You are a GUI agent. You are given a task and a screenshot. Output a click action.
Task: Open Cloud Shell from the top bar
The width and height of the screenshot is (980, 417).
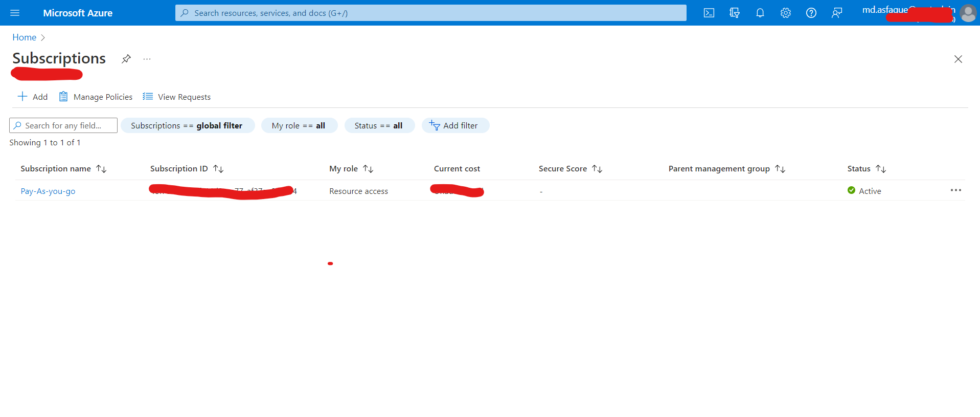[709, 13]
